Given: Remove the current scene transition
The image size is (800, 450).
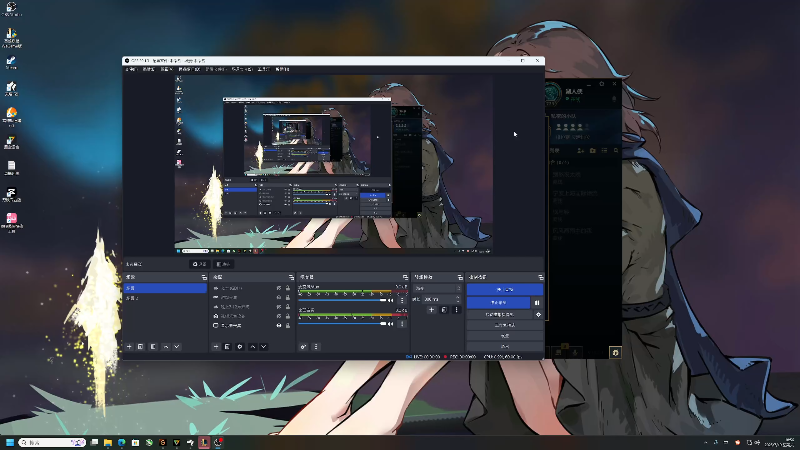Looking at the screenshot, I should coord(444,310).
